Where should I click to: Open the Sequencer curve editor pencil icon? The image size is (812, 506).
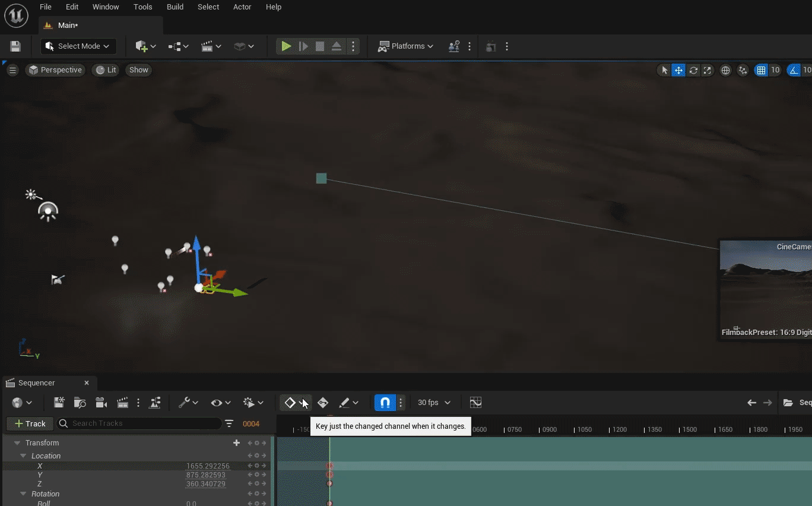point(346,402)
